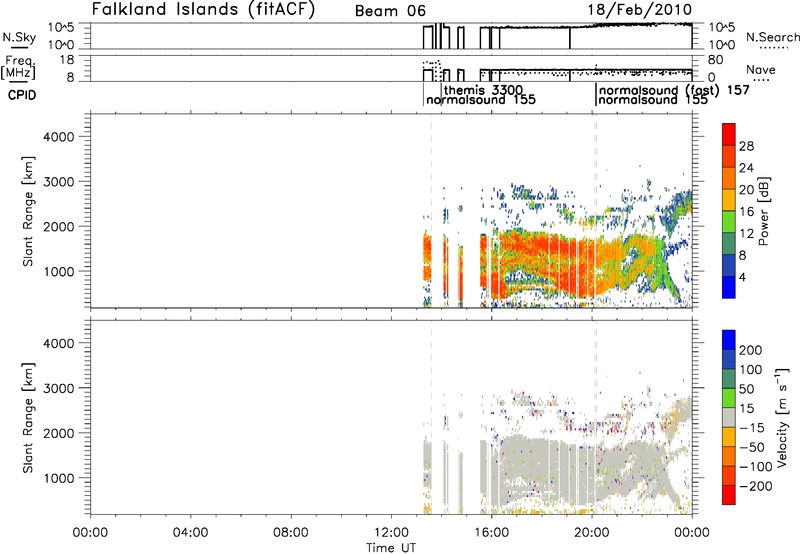
Task: Click the 'Velocity [m s-1]' colorbar label
Action: tap(782, 417)
